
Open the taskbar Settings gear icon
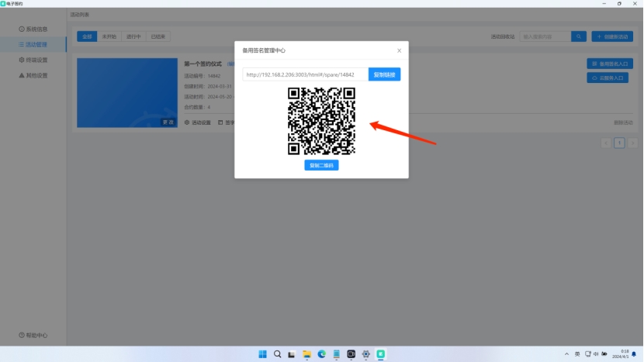tap(366, 353)
